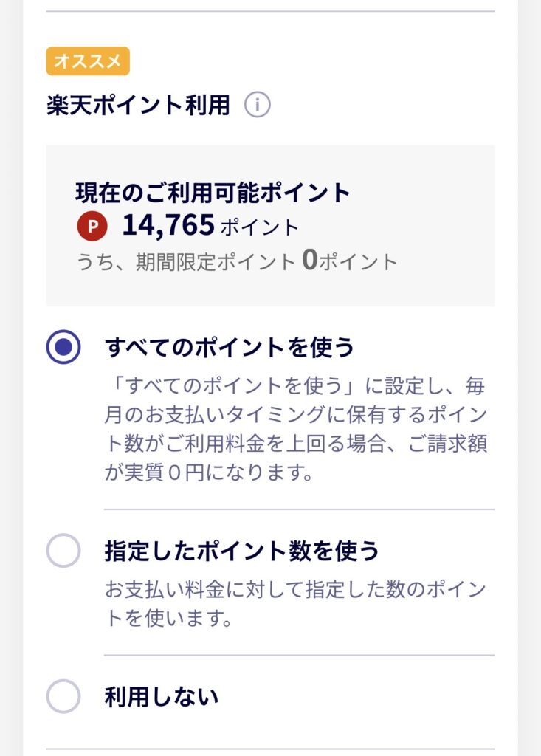Select the すべてのポイントを使う radio button
Image resolution: width=541 pixels, height=756 pixels.
pyautogui.click(x=63, y=347)
